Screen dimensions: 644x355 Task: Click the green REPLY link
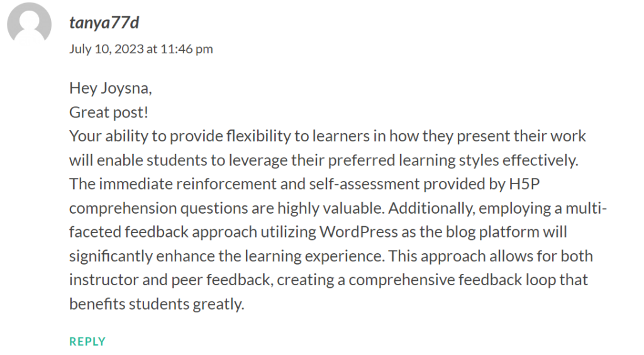(87, 341)
